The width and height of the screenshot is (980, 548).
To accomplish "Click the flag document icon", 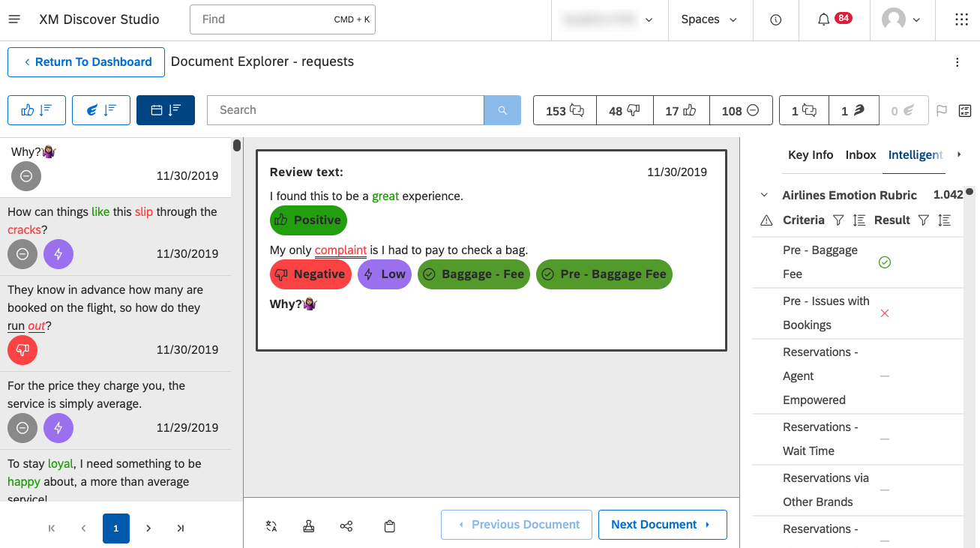I will (x=942, y=110).
